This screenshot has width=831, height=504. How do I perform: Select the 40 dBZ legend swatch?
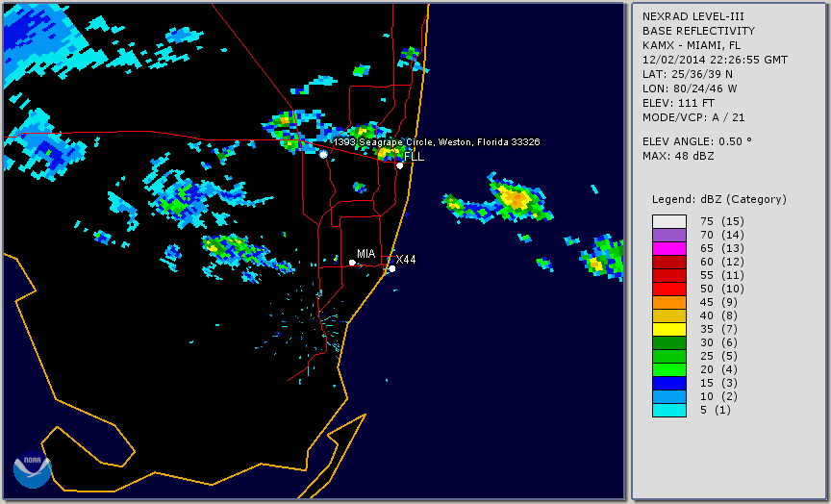pyautogui.click(x=669, y=315)
